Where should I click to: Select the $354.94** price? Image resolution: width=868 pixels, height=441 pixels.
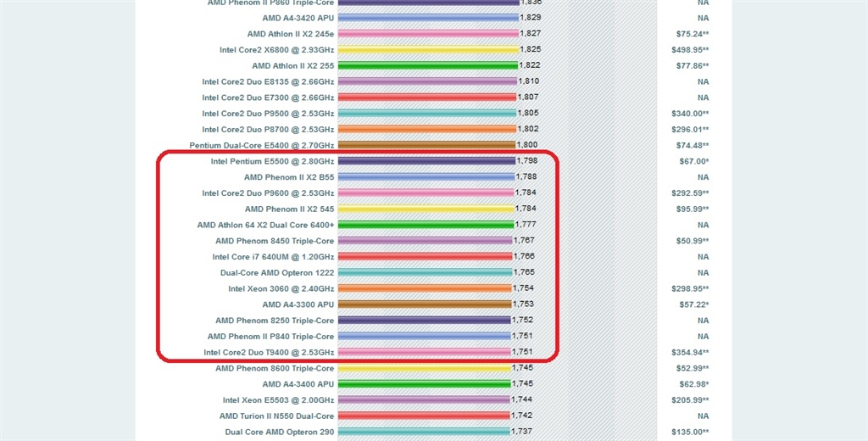click(x=690, y=353)
